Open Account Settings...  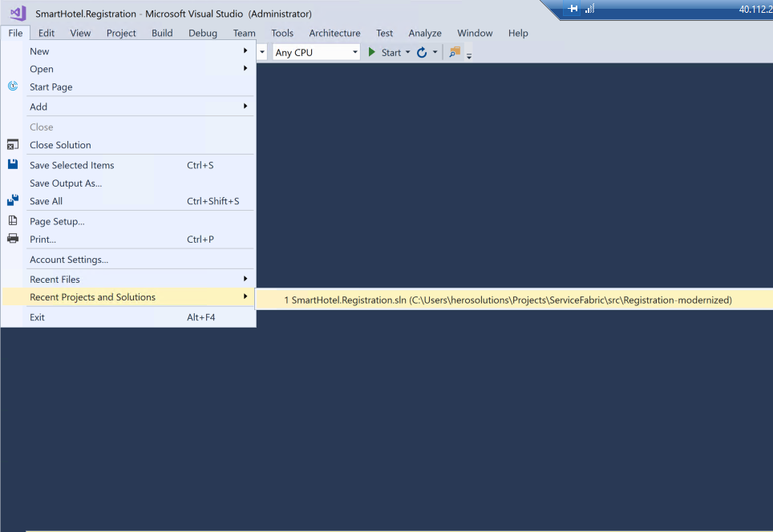128,260
